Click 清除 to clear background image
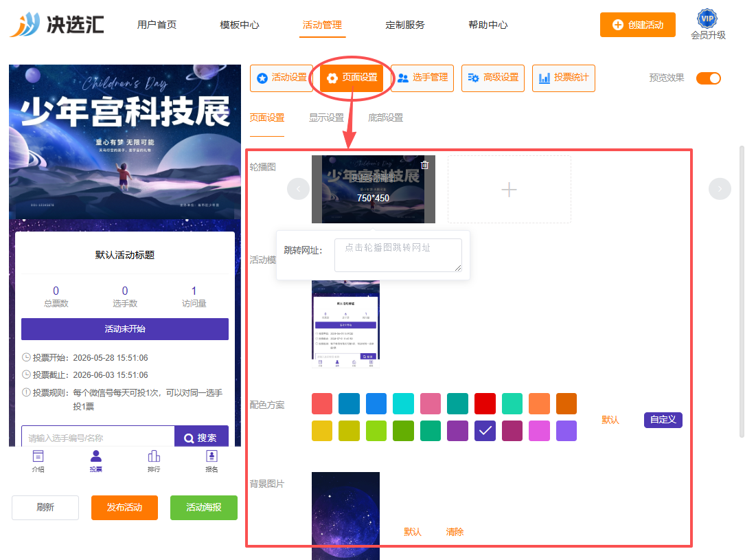This screenshot has width=756, height=560. pyautogui.click(x=455, y=532)
